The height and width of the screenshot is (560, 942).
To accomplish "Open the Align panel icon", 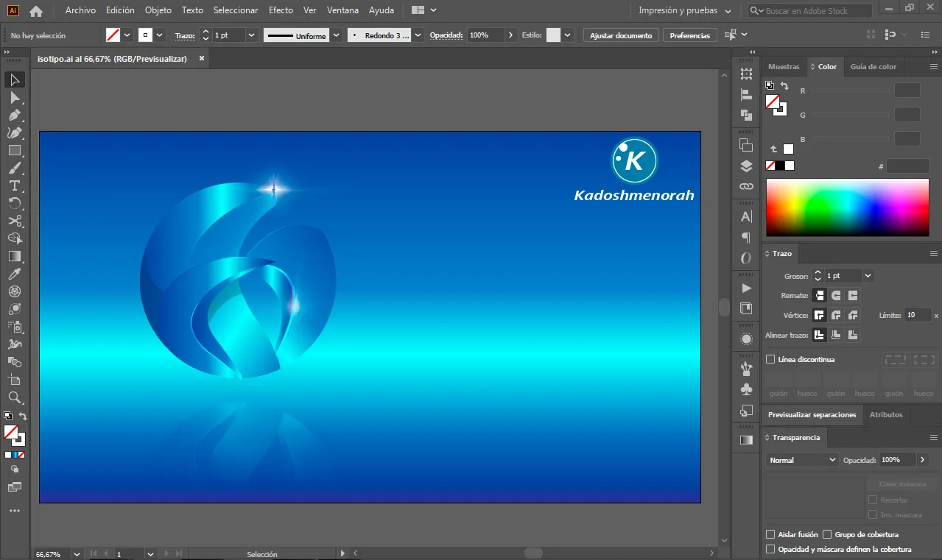I will click(746, 95).
